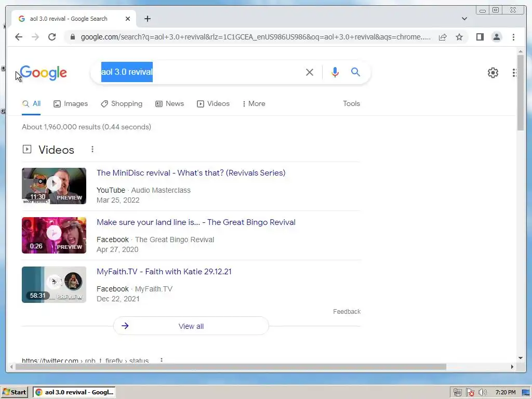Click the horizontal scroll left arrow

[x=11, y=367]
